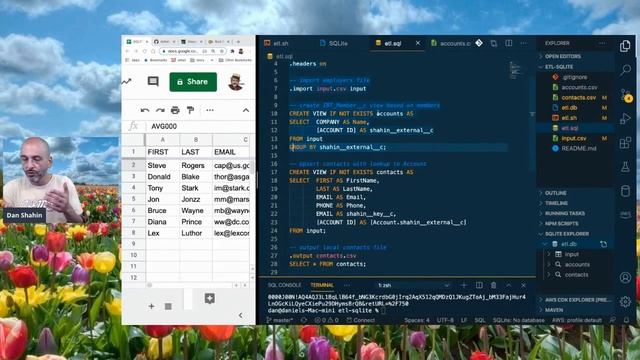Viewport: 640px width, 360px height.
Task: Open the Run and Debug view
Action: (625, 118)
